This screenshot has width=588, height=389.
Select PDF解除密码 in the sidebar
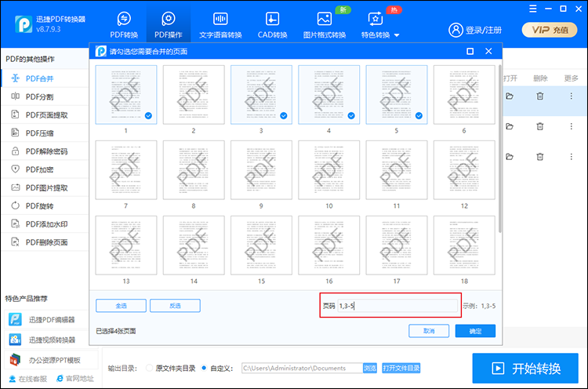coord(44,151)
